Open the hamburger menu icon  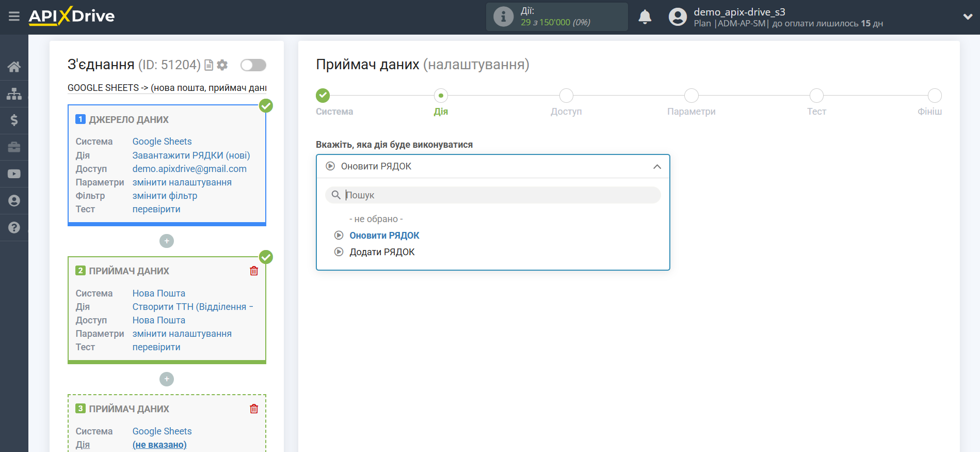pyautogui.click(x=14, y=17)
